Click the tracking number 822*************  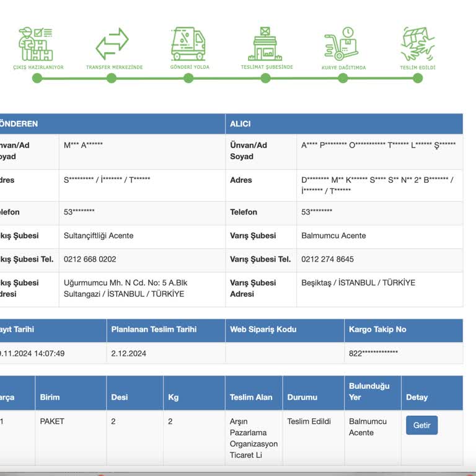tap(373, 353)
